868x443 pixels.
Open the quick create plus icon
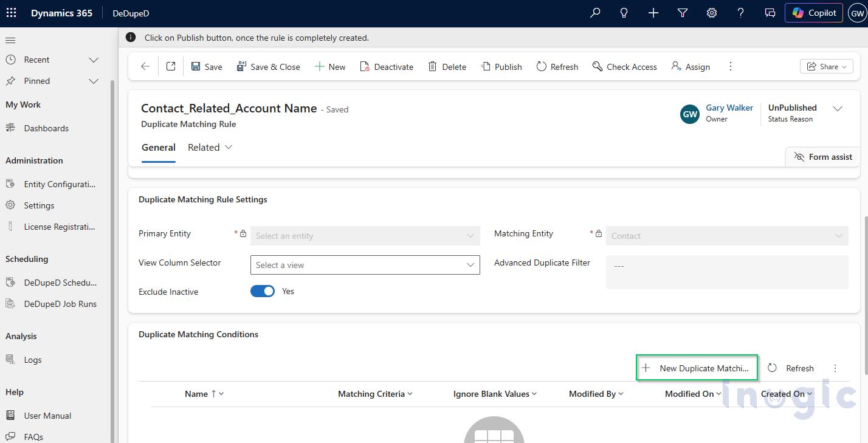[x=653, y=13]
